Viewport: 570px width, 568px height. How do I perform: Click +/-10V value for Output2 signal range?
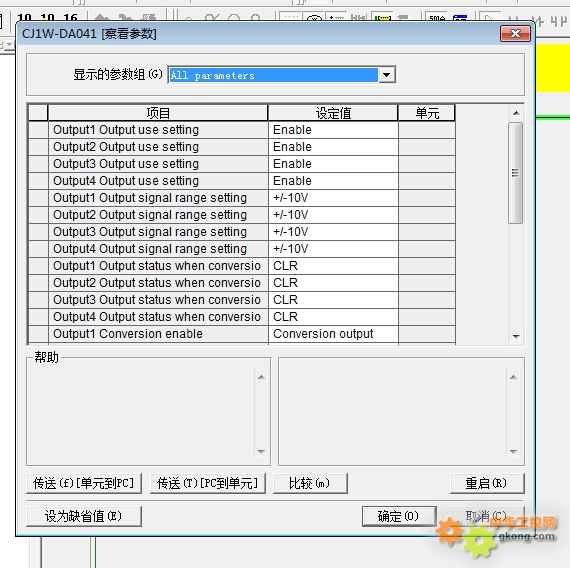point(333,215)
